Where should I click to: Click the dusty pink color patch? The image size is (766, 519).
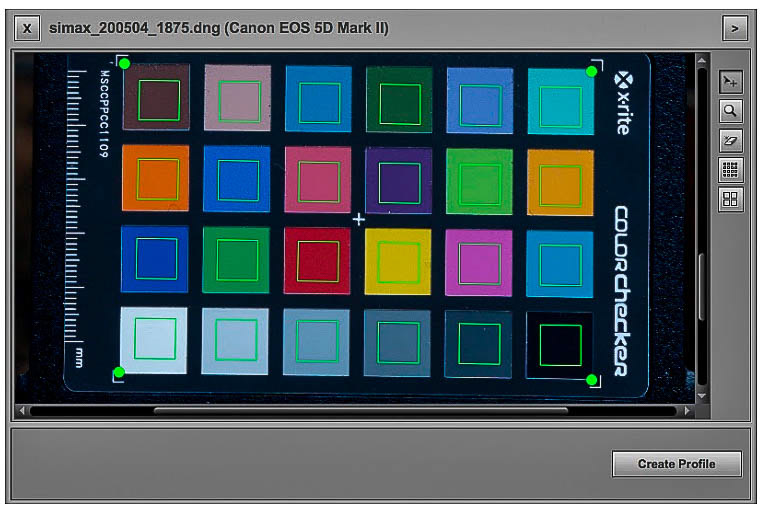[x=237, y=98]
